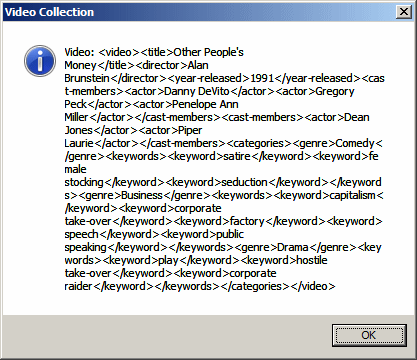Viewport: 417px width, 360px height.
Task: Click the Video Collection title text
Action: (49, 12)
